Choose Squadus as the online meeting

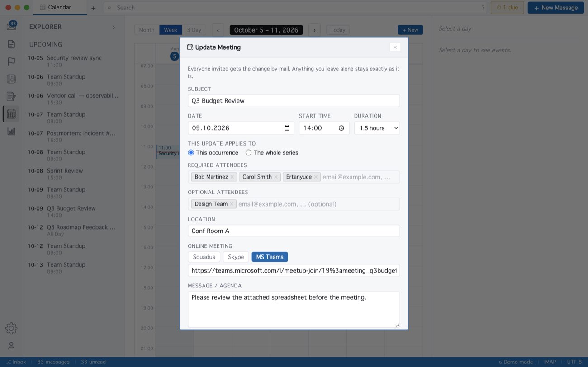pos(204,257)
